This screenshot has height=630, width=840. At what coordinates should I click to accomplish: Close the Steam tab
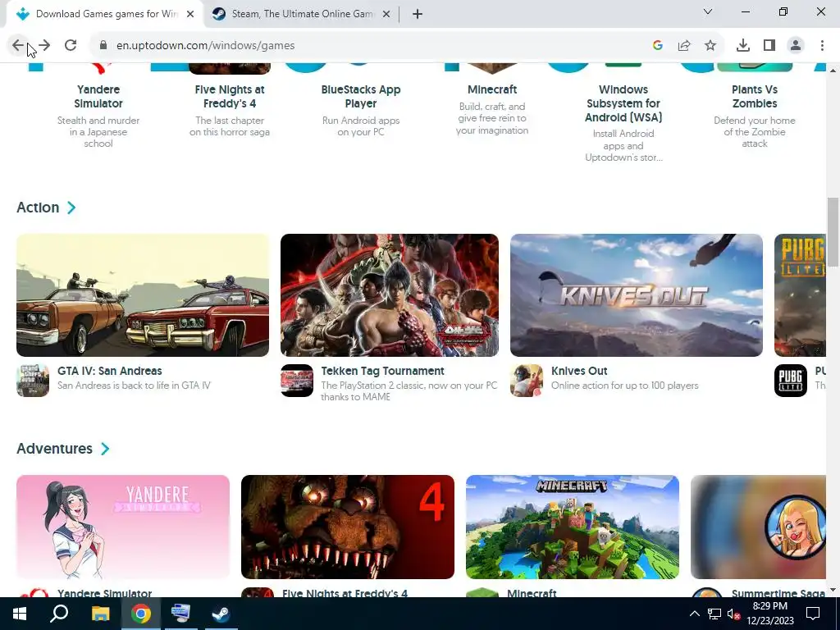(386, 14)
